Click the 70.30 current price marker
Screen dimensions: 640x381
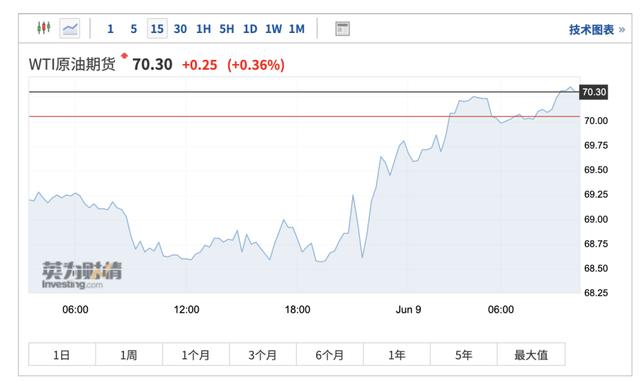[594, 92]
